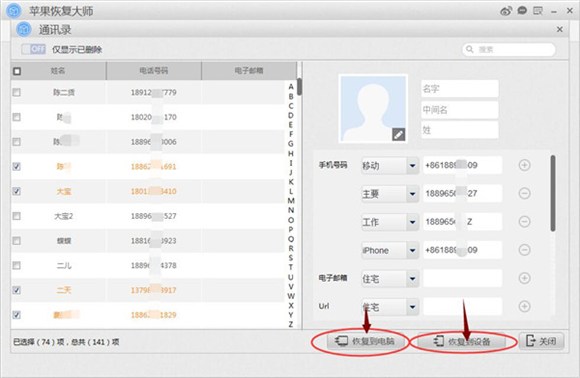
Task: Click the search magnifier icon
Action: pyautogui.click(x=470, y=49)
